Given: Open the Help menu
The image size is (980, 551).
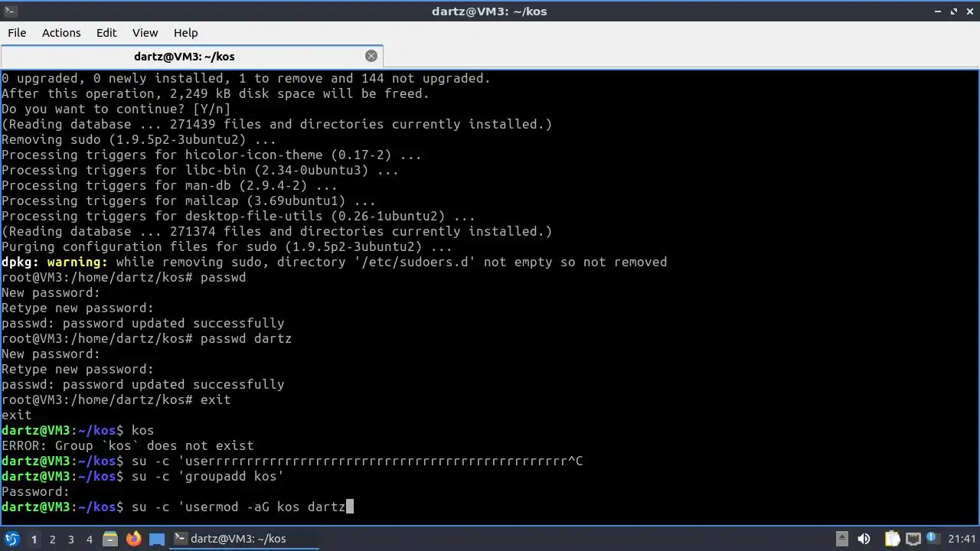Looking at the screenshot, I should click(x=185, y=33).
